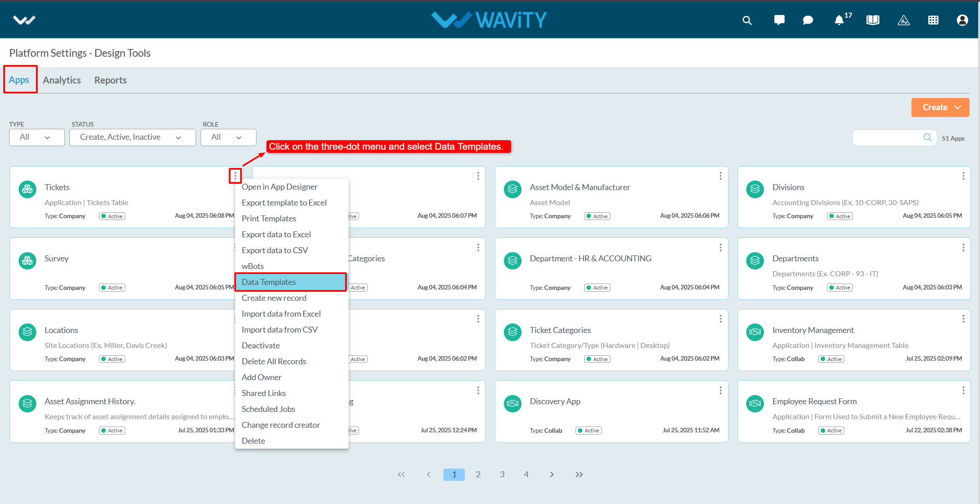
Task: Open the grid apps launcher icon
Action: [933, 20]
